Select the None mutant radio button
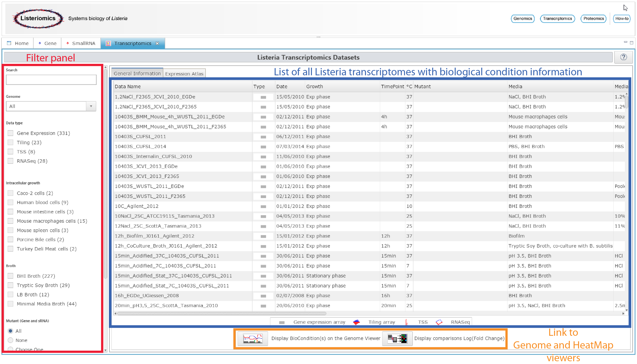The height and width of the screenshot is (364, 637). [x=10, y=340]
